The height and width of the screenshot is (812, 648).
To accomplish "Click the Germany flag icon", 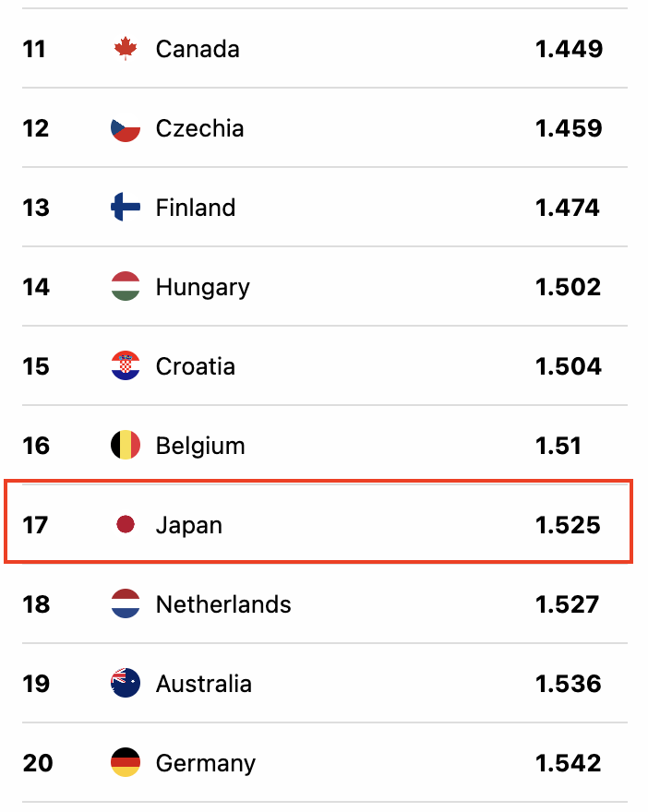I will coord(126,763).
